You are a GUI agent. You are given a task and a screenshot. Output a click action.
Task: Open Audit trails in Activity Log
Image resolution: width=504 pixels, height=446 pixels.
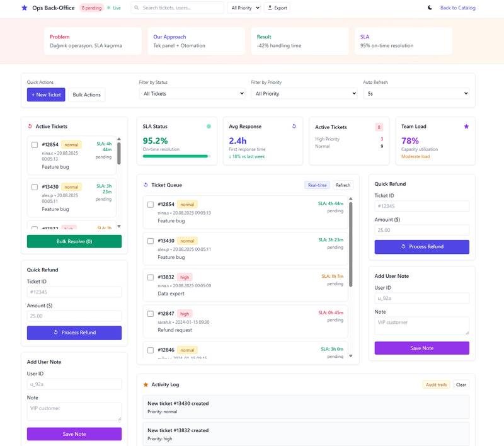pos(436,384)
